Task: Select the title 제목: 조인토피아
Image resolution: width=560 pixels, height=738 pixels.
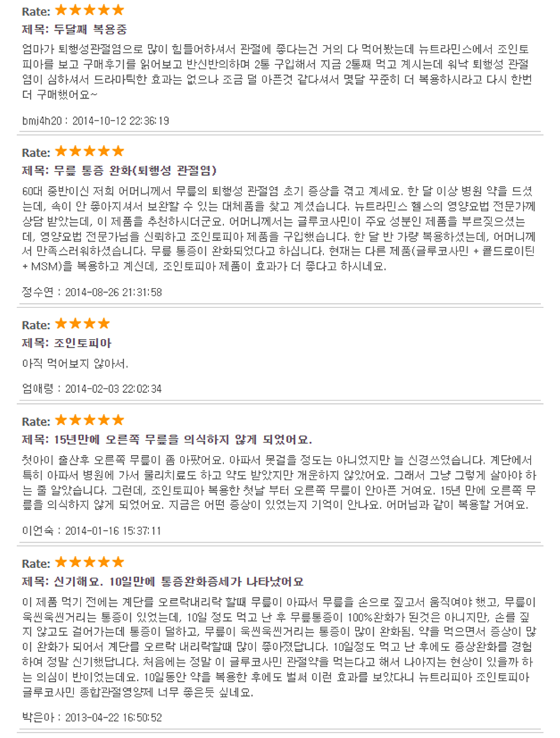Action: pos(66,342)
